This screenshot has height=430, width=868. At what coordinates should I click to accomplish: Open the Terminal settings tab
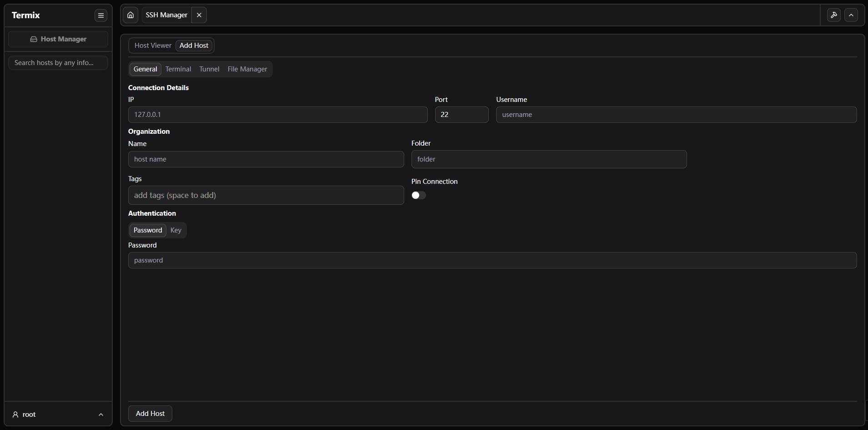coord(178,69)
